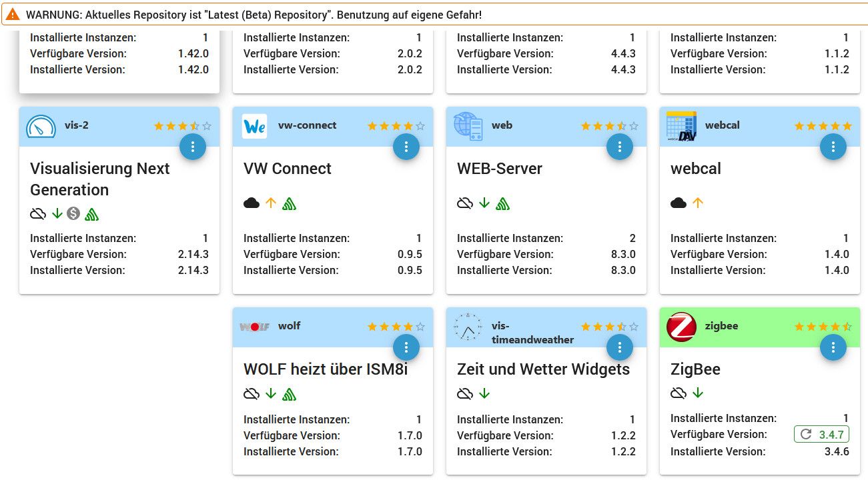This screenshot has width=868, height=484.
Task: Click the WEB-Server card title
Action: pos(500,169)
